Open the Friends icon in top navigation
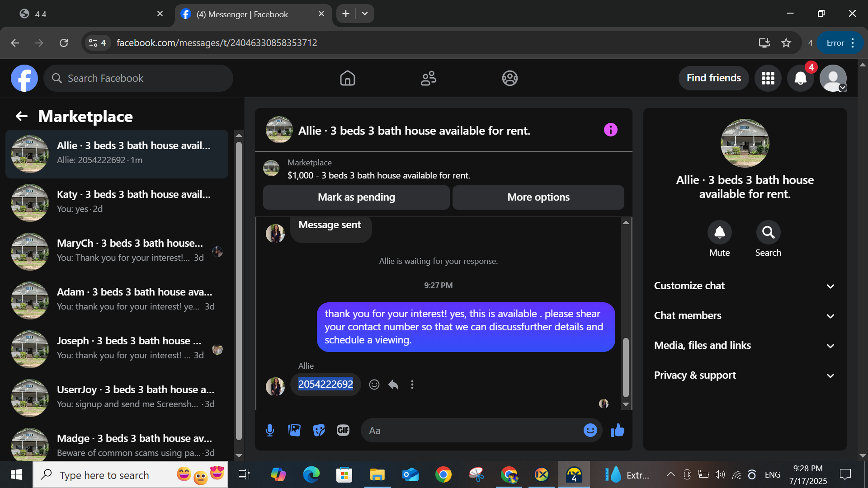Screen dimensions: 868x488 click(428, 78)
